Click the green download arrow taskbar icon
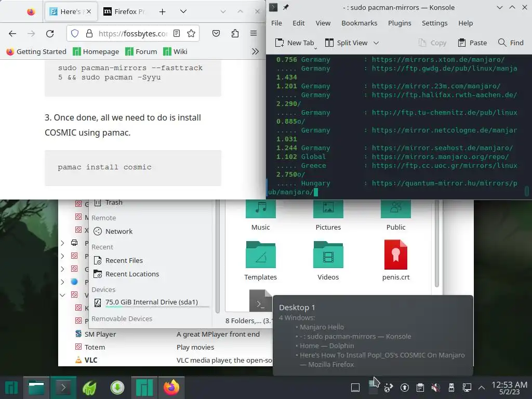 coord(117,388)
